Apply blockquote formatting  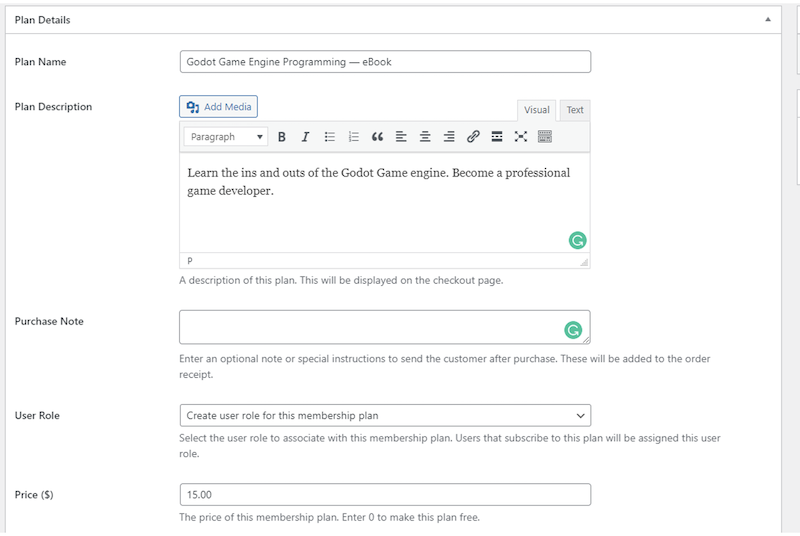(377, 137)
